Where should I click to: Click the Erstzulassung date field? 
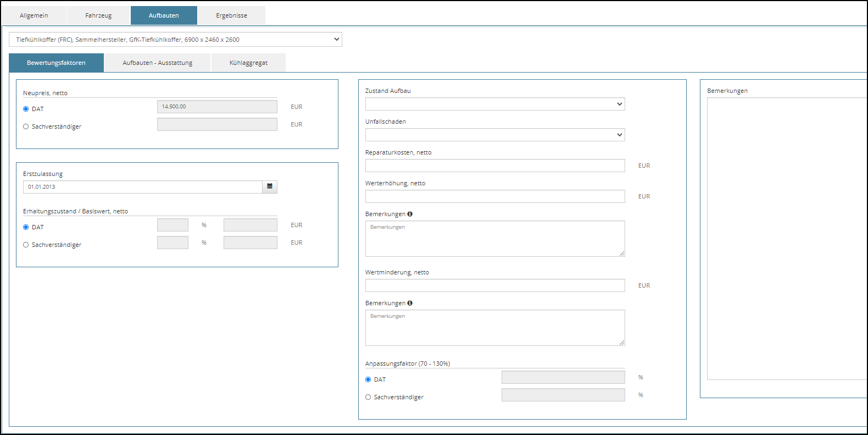142,187
